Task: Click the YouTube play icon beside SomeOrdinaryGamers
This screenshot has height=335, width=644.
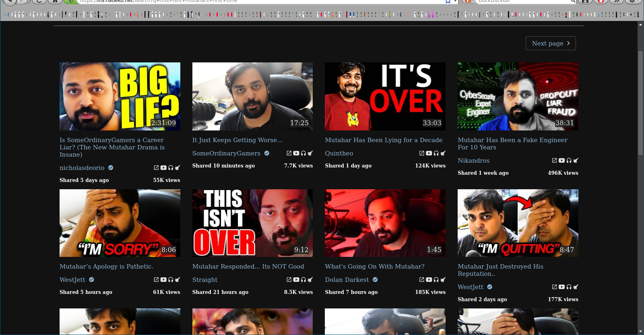Action: (296, 153)
